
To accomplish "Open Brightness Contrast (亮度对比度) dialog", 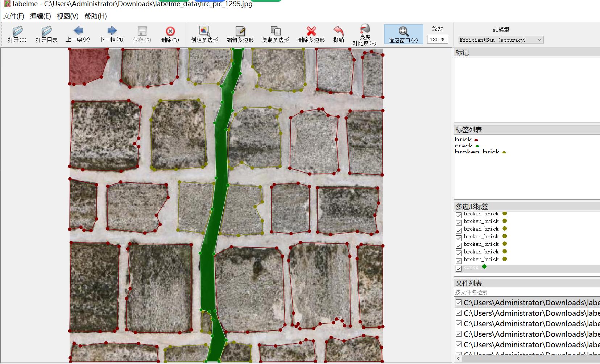I will pos(364,29).
